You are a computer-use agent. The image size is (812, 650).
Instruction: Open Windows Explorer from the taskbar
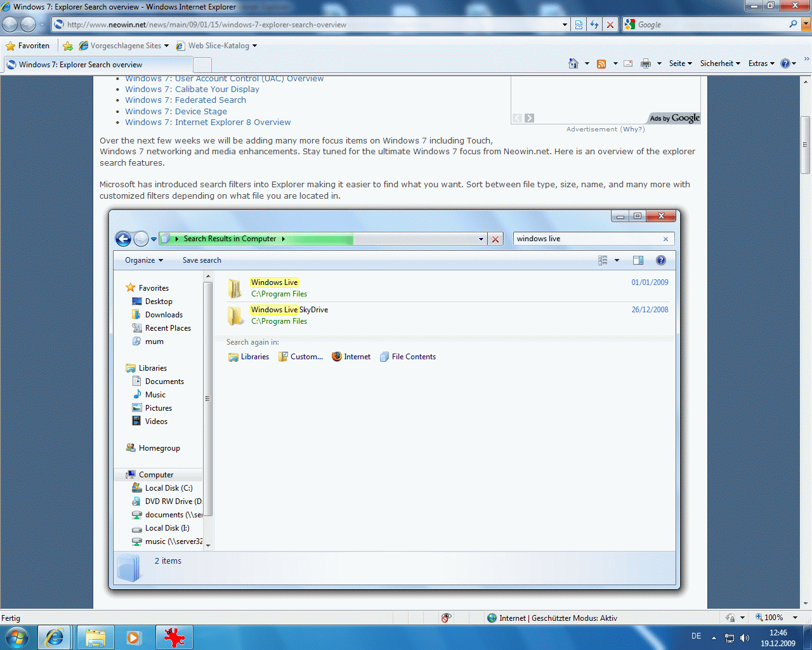(x=96, y=637)
